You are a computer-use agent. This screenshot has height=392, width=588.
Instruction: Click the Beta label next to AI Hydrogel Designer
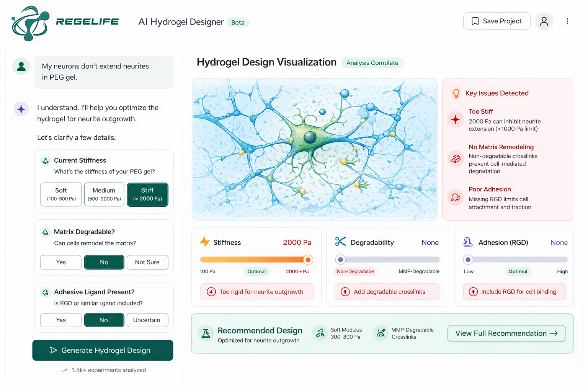(x=238, y=23)
